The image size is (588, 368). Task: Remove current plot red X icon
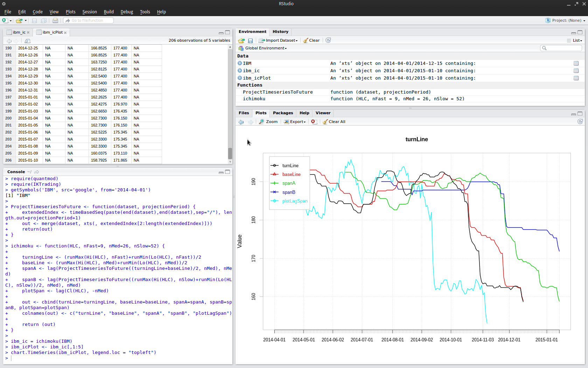314,122
